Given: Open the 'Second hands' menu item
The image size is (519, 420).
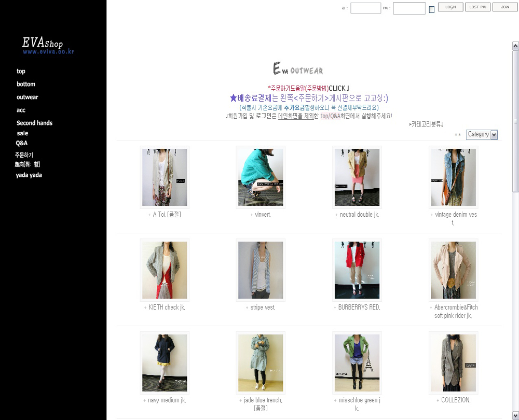Looking at the screenshot, I should click(x=34, y=123).
